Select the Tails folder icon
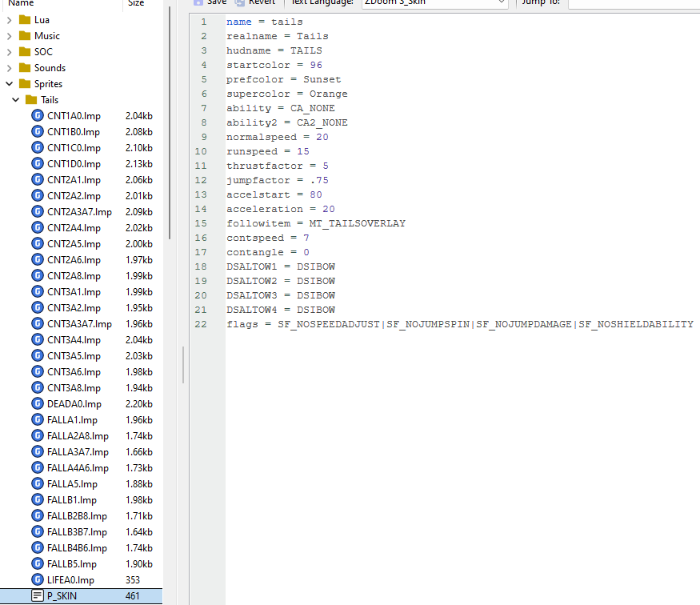 coord(31,99)
